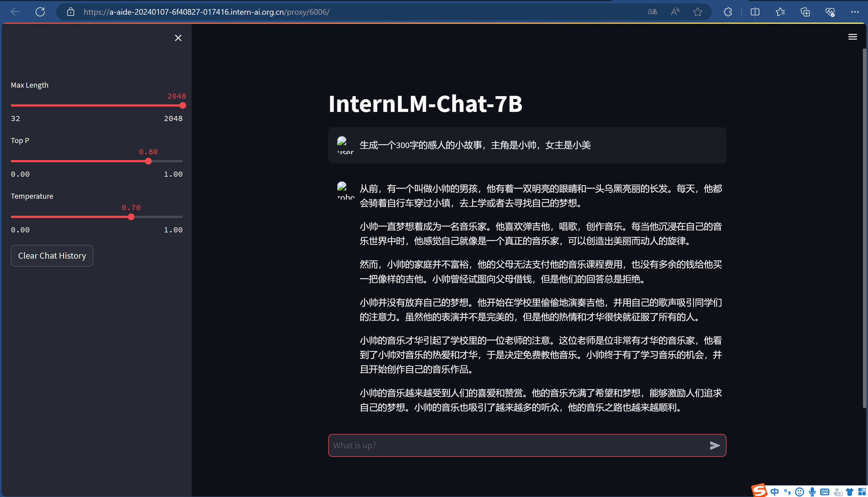868x497 pixels.
Task: Refresh the browser page
Action: (x=40, y=12)
